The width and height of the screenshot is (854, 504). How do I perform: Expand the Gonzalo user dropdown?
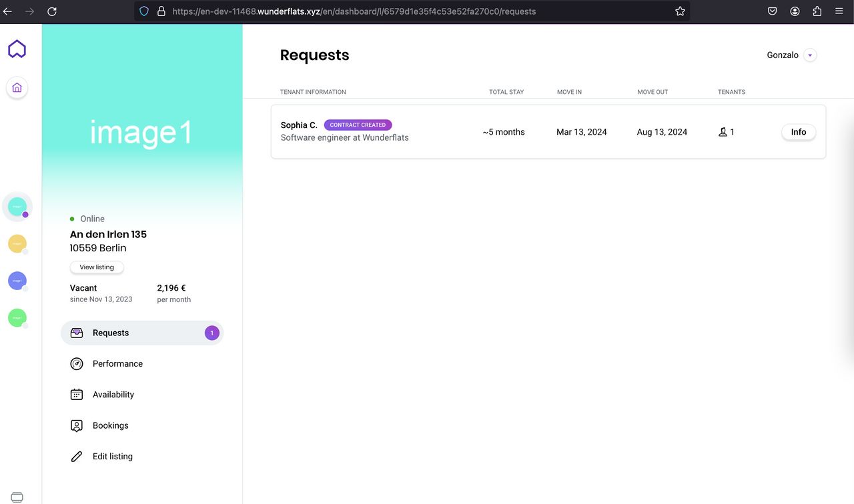809,55
